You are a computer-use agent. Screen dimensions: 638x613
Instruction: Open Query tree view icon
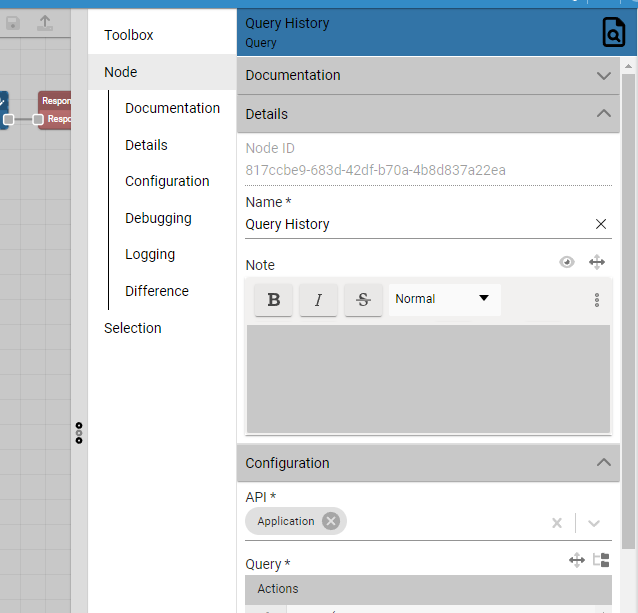601,561
